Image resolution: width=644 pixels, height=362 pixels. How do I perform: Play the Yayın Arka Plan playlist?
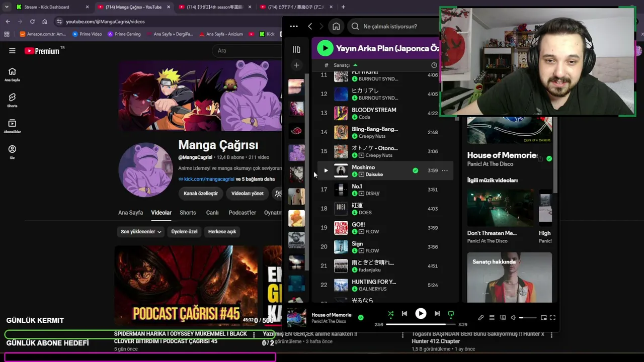pyautogui.click(x=325, y=48)
